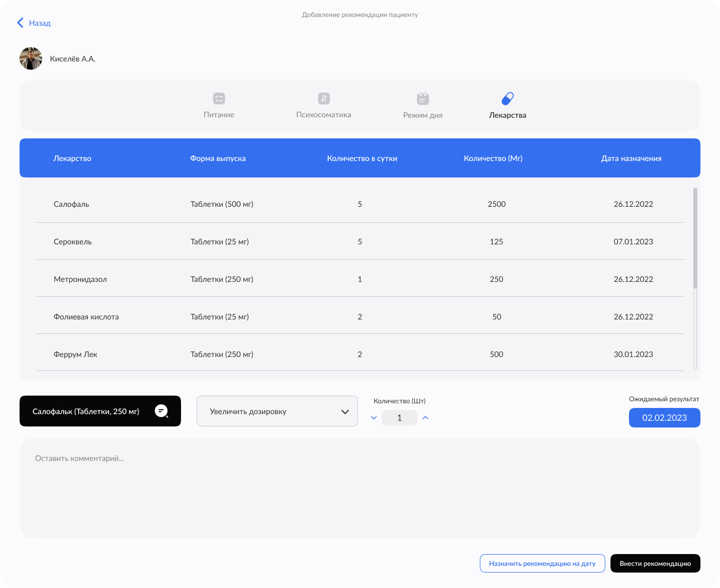
Task: Select the Метронидазол medication row name
Action: [x=80, y=279]
